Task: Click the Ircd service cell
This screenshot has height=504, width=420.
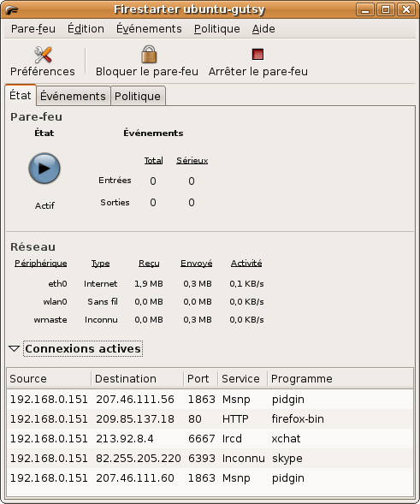Action: pyautogui.click(x=232, y=438)
